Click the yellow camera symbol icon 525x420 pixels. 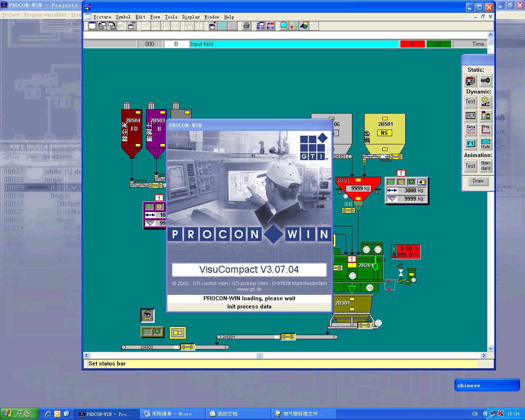coord(178,333)
